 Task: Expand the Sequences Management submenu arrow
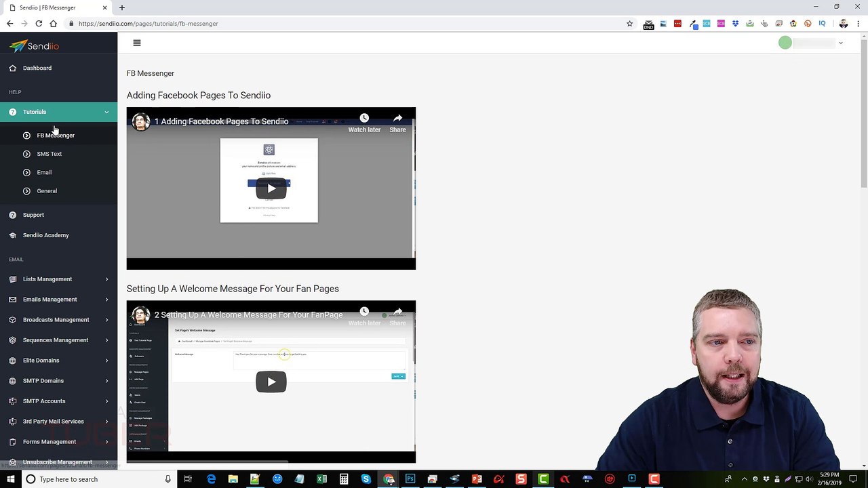[106, 340]
